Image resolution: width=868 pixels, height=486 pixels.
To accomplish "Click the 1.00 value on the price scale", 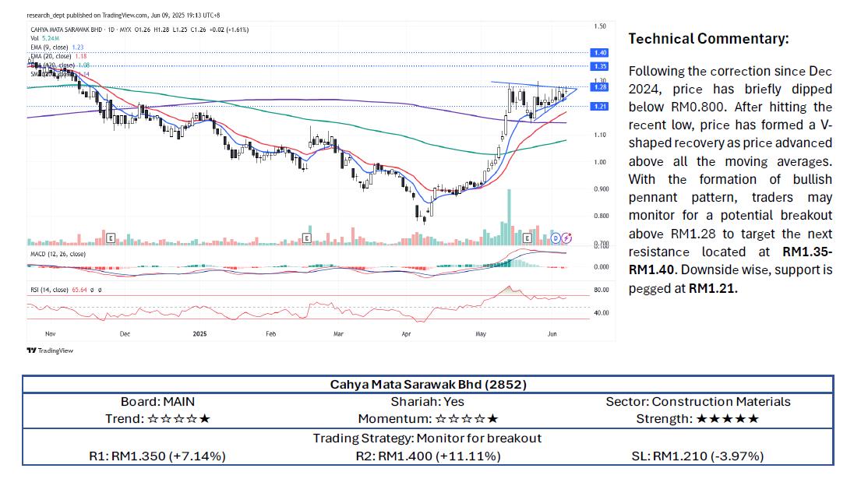I will click(600, 162).
